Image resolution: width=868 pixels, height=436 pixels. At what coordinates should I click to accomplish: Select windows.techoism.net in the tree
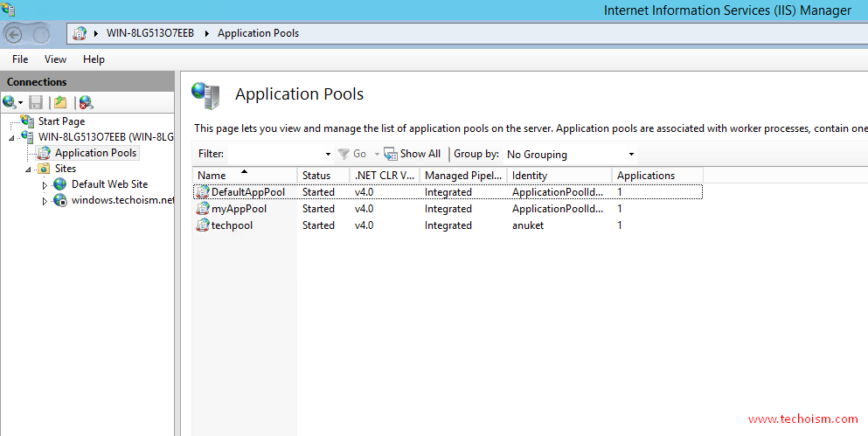122,200
